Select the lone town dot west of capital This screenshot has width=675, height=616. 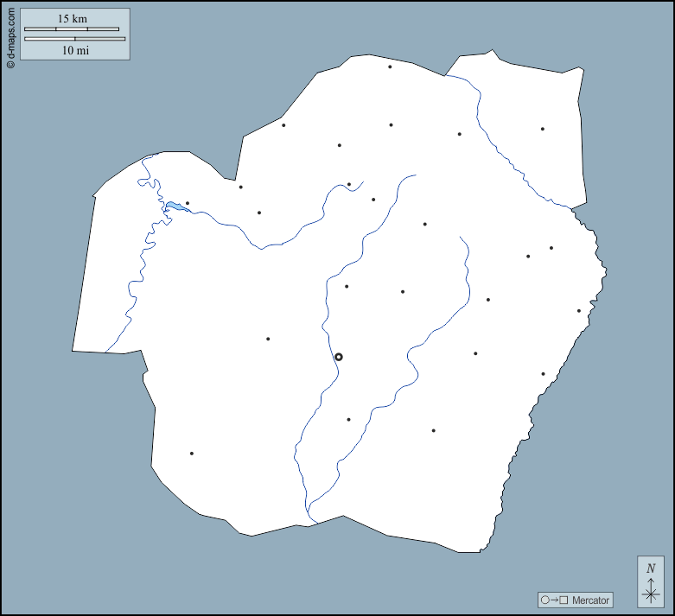click(268, 339)
